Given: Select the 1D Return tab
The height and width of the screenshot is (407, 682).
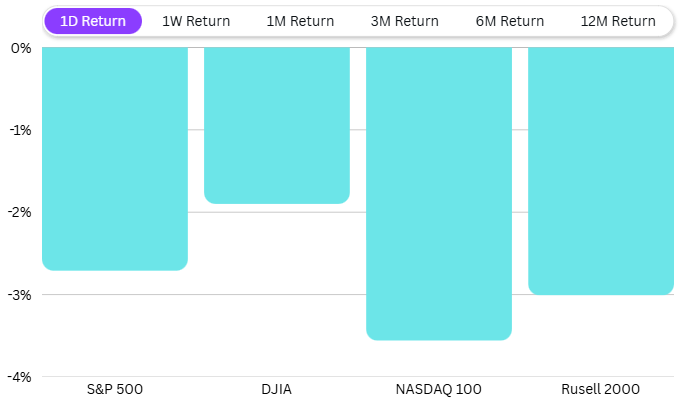Looking at the screenshot, I should pos(93,21).
